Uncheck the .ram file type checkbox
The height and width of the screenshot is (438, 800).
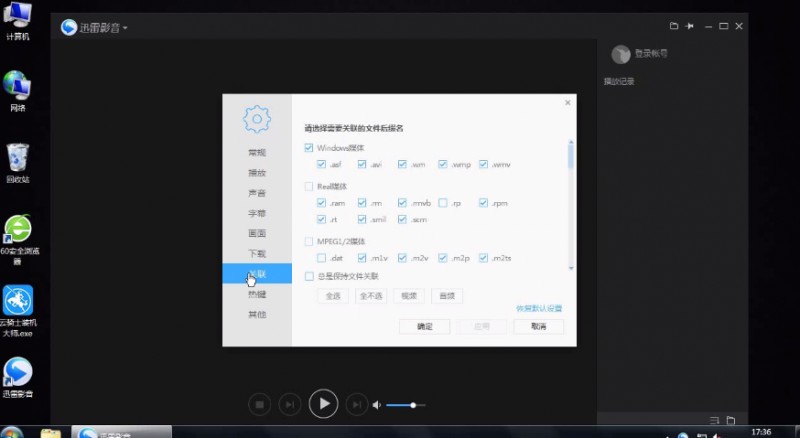(x=321, y=203)
